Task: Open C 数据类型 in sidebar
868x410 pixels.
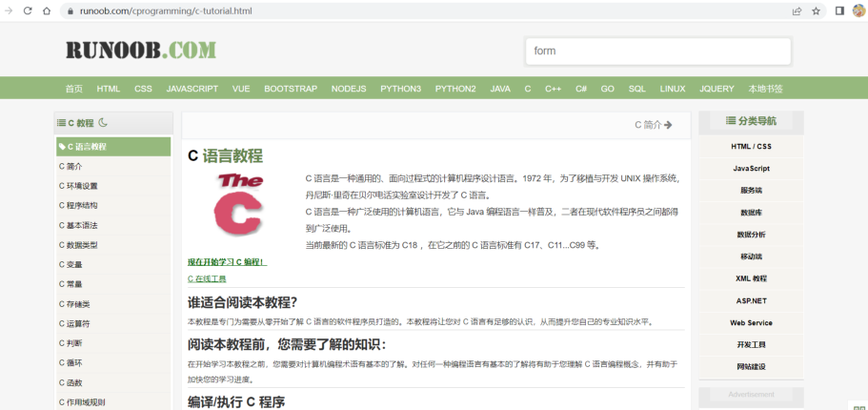Action: (x=113, y=245)
